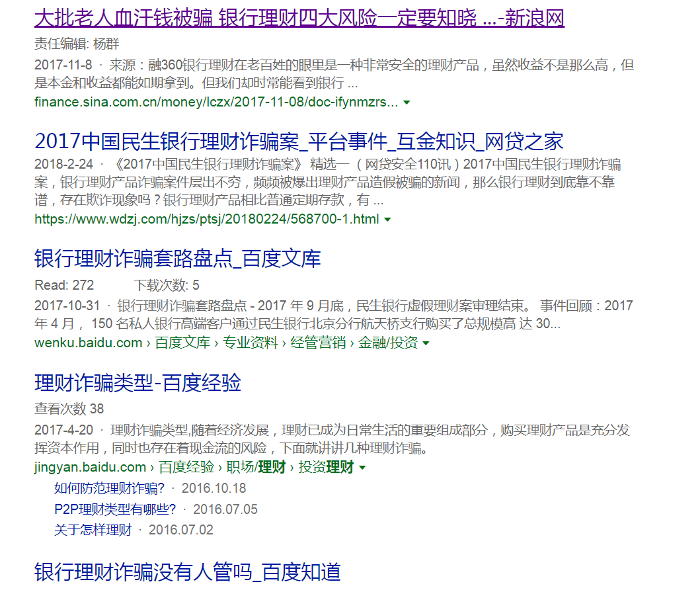Viewport: 700px width, 592px height.
Task: Click the 专业资料 breadcrumb segment
Action: click(251, 343)
